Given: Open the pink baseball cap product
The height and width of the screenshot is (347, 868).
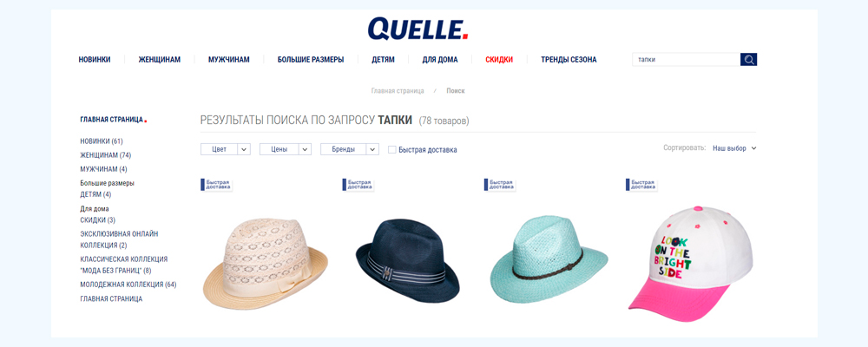Looking at the screenshot, I should click(x=690, y=264).
